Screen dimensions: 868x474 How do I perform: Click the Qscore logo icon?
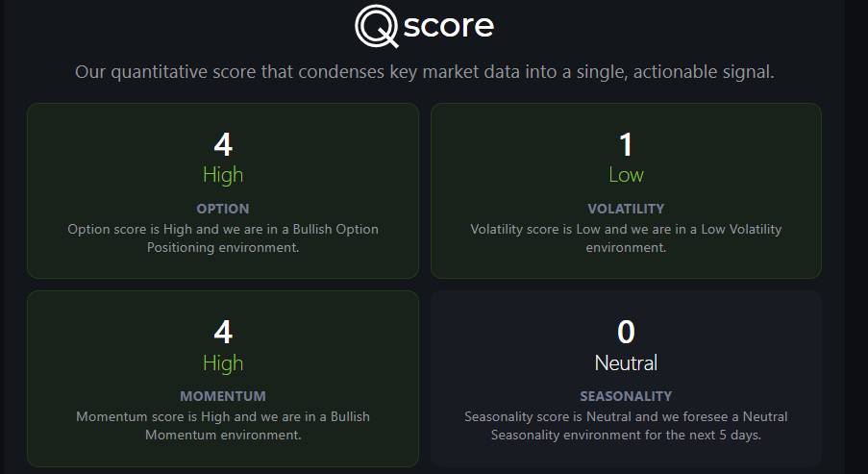(x=377, y=26)
